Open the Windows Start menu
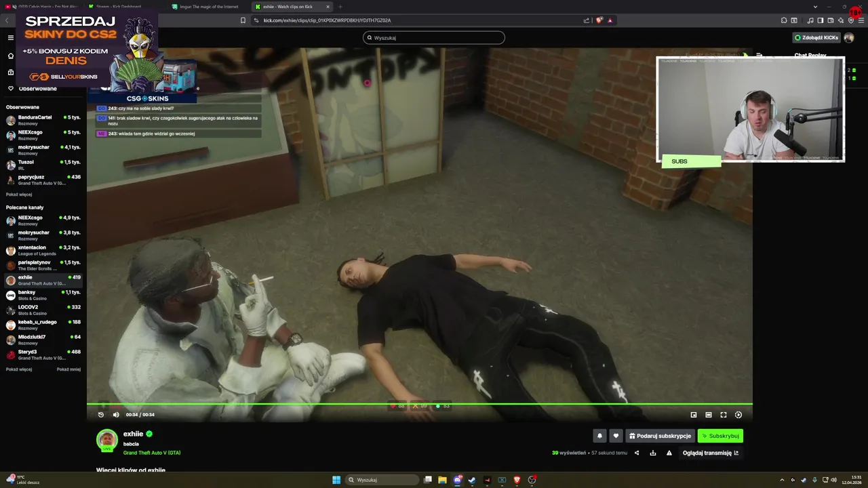Image resolution: width=868 pixels, height=488 pixels. [336, 480]
